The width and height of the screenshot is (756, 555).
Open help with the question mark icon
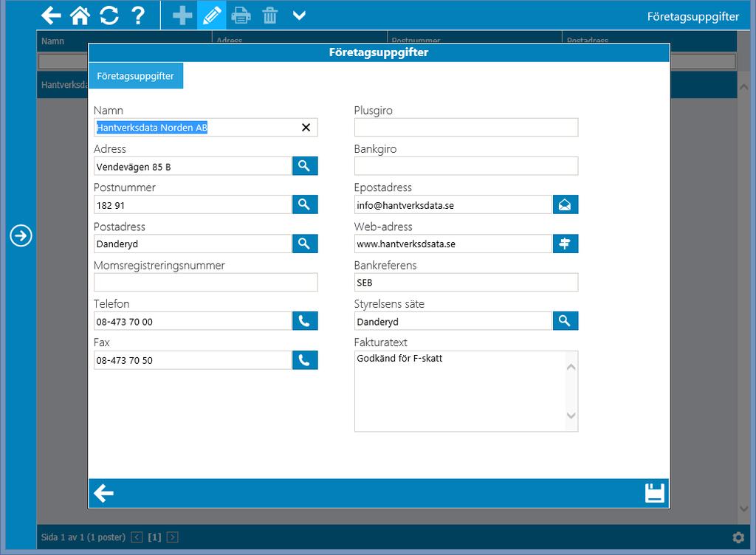click(x=138, y=15)
